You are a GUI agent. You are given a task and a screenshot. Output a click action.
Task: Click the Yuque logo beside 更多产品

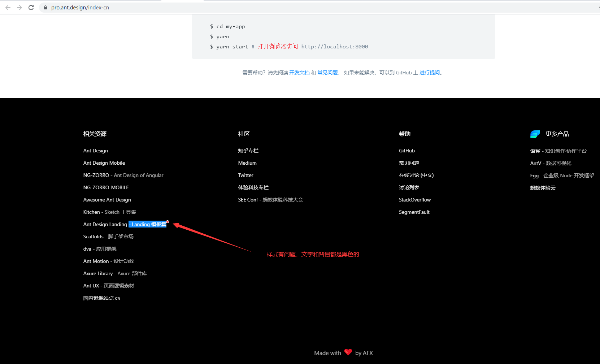[x=535, y=134]
